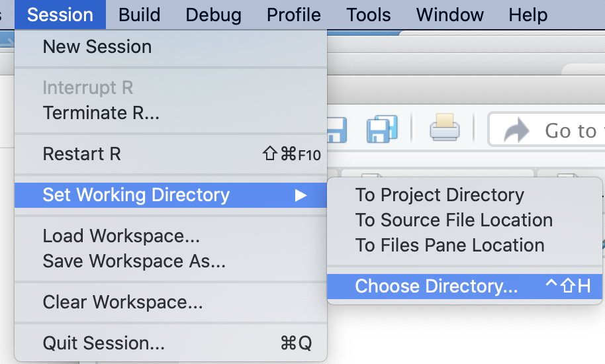This screenshot has width=605, height=364.
Task: Select Load Workspace... menu item
Action: (x=171, y=236)
